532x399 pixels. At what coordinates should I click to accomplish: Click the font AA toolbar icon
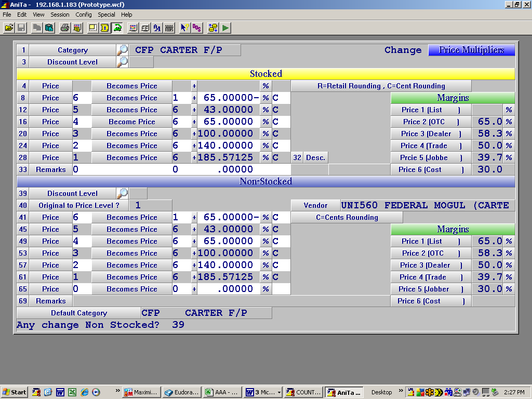[x=157, y=28]
